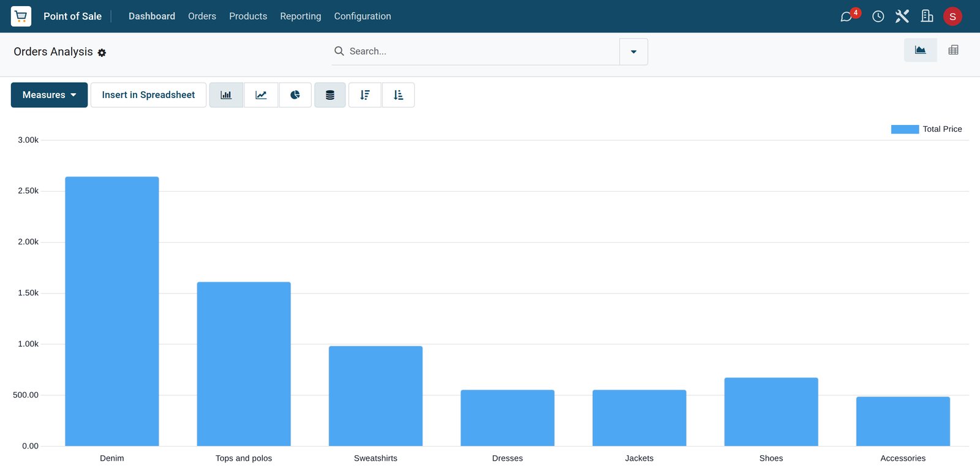Click the Dresses bar
The image size is (980, 476).
[508, 418]
